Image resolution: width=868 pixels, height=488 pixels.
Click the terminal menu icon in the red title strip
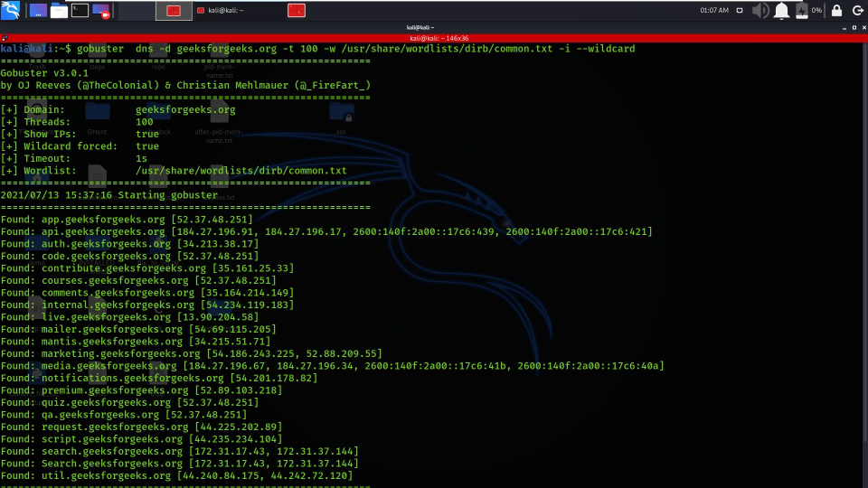pyautogui.click(x=5, y=38)
